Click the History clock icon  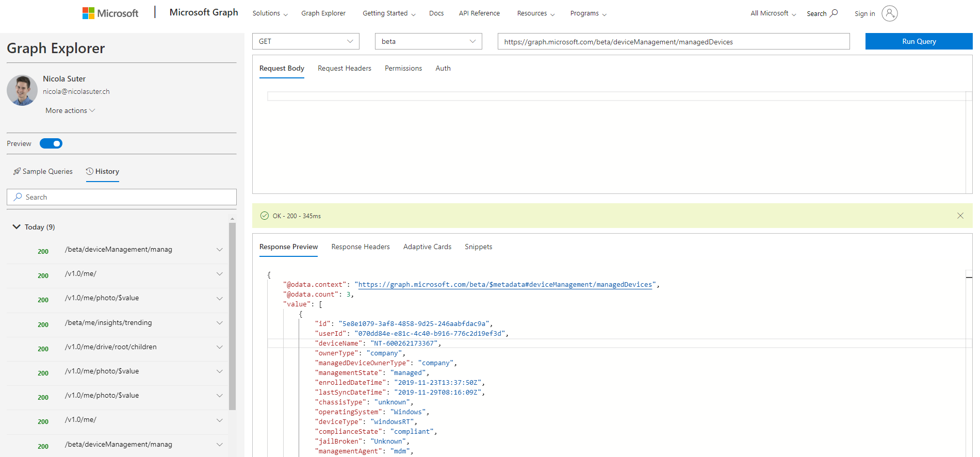[89, 171]
